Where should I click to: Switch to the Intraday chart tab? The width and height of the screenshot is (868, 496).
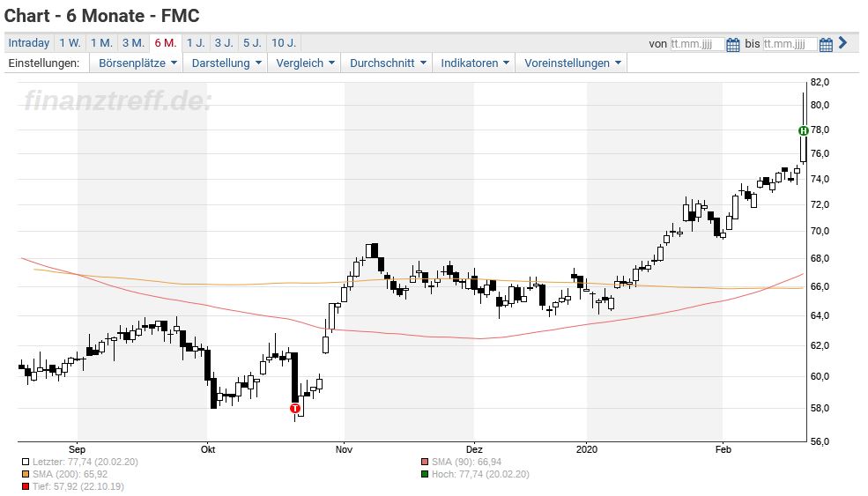tap(29, 43)
